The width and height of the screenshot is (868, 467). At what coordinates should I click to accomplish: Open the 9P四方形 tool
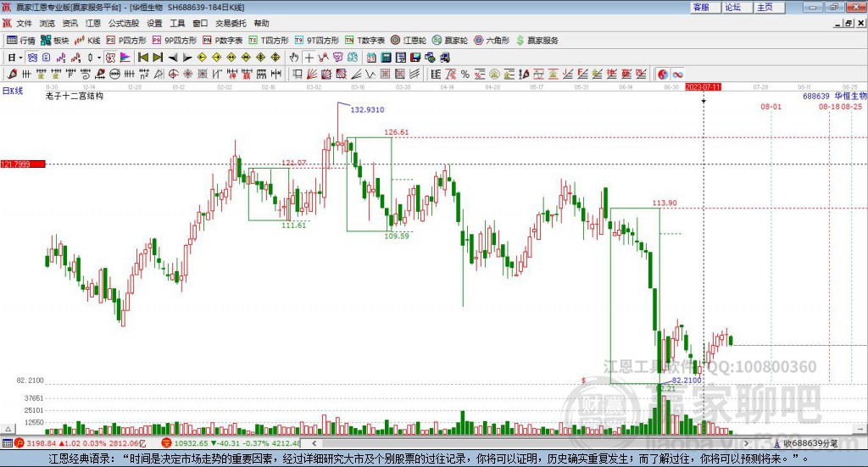point(175,41)
